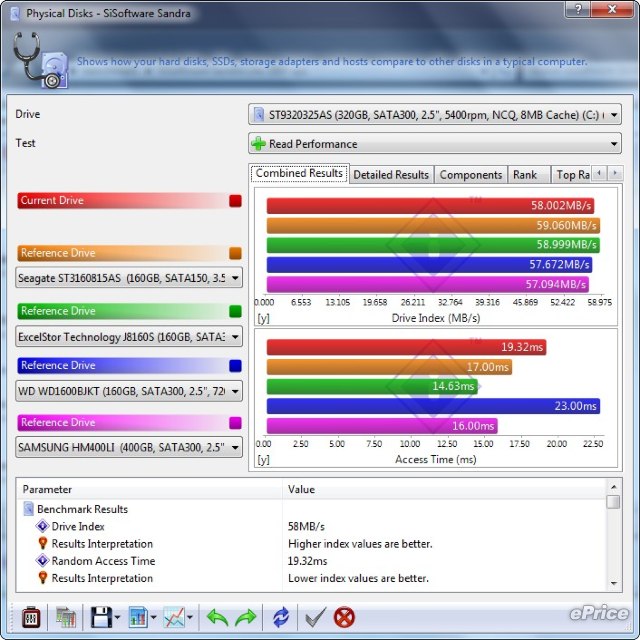Select the Random Access Time row

(103, 561)
